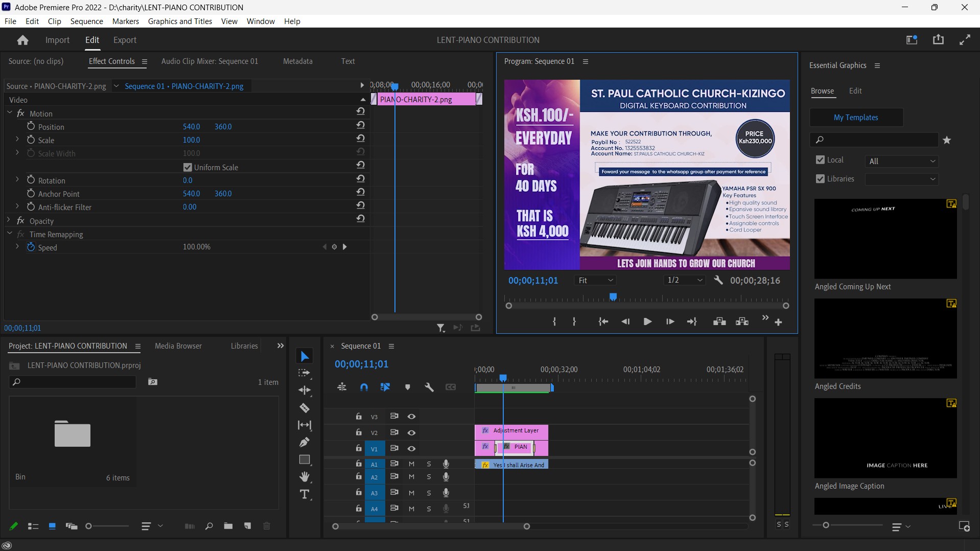Viewport: 980px width, 551px height.
Task: Uncheck the Local templates checkbox
Action: coord(820,160)
